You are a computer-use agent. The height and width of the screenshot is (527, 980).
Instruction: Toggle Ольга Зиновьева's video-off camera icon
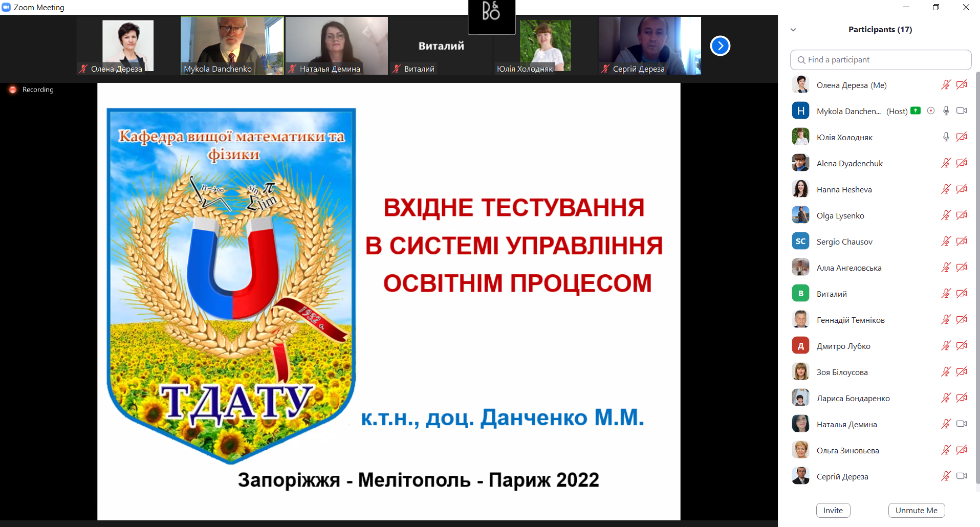point(962,450)
